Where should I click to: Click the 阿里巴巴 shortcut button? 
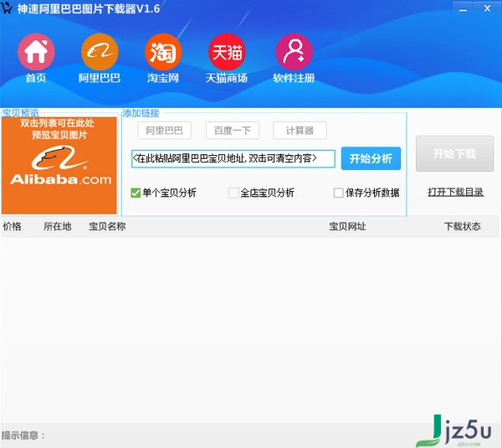pyautogui.click(x=164, y=131)
